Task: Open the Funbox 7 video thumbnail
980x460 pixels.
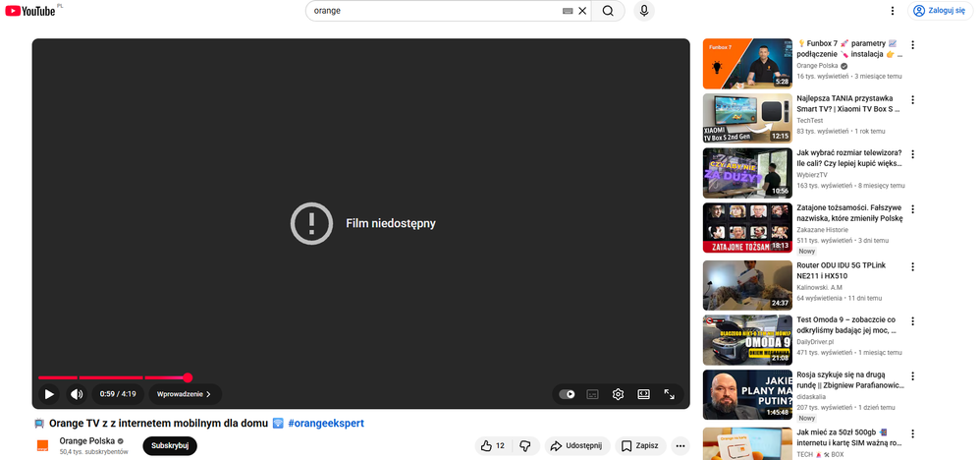Action: (x=747, y=64)
